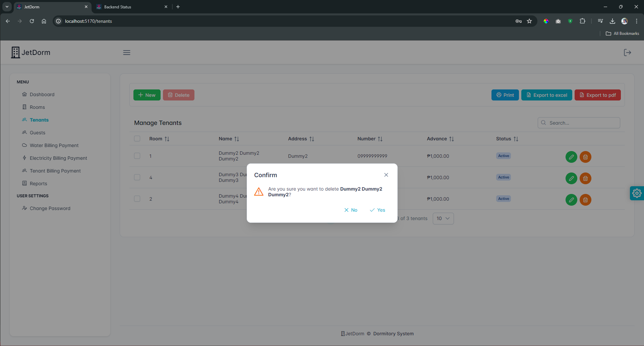644x346 pixels.
Task: Click the Print button
Action: pos(505,95)
